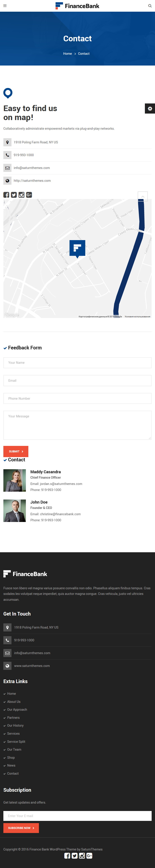Open the hamburger menu icon
Image resolution: width=155 pixels, height=868 pixels.
5,6
